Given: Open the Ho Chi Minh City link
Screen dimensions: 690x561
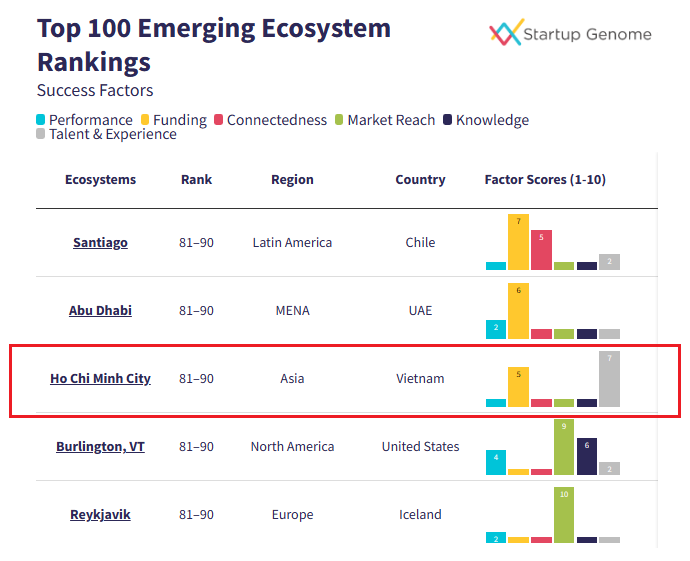Looking at the screenshot, I should (100, 379).
